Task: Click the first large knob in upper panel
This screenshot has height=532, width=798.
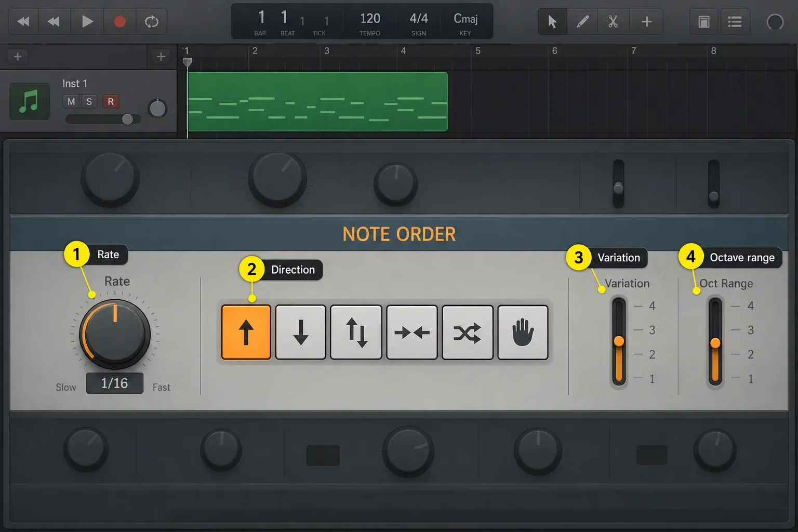Action: [x=110, y=179]
